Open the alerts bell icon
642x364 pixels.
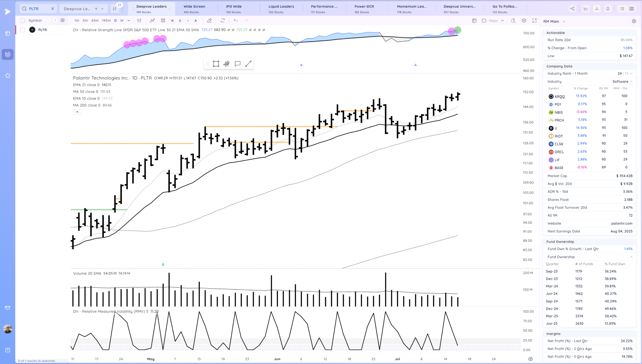coord(608,9)
